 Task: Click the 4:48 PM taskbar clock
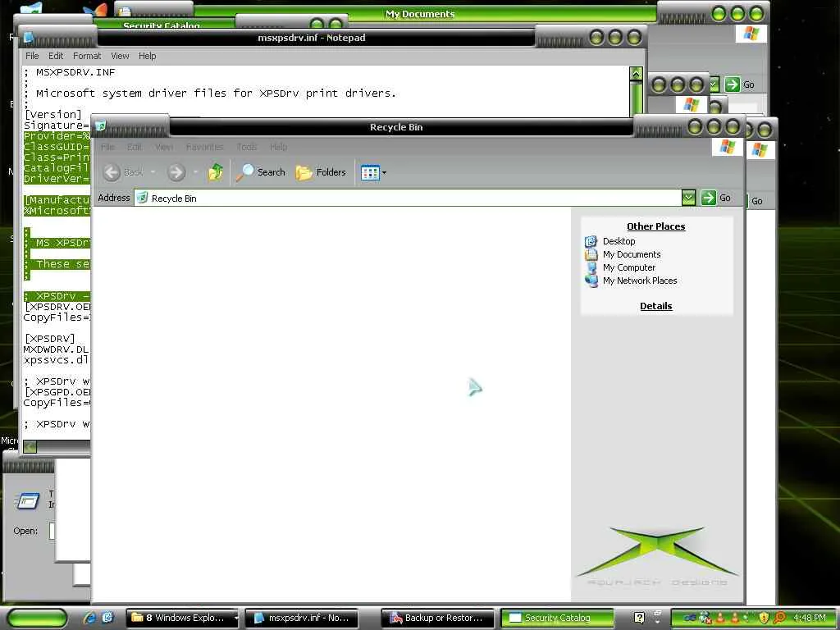pyautogui.click(x=810, y=618)
